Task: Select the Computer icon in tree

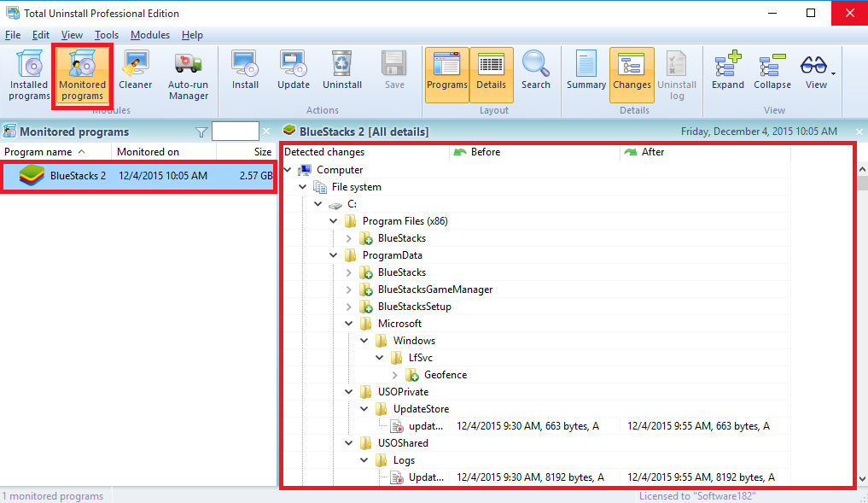Action: (305, 169)
